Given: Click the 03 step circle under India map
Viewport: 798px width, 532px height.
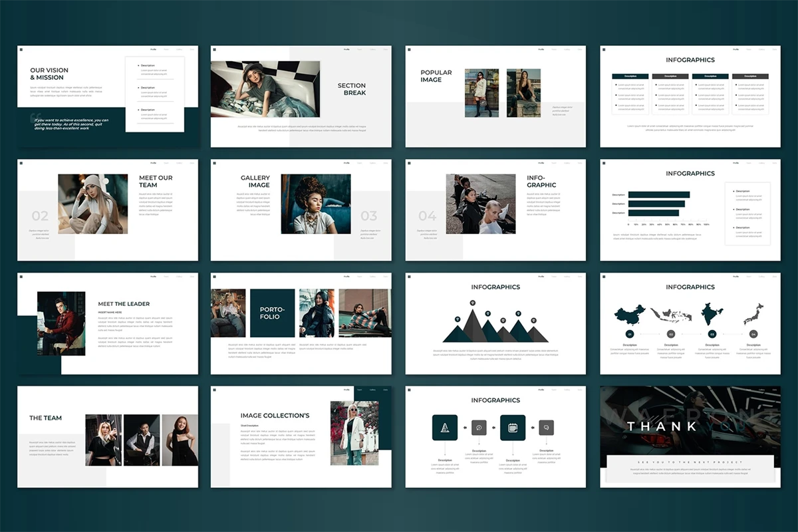Looking at the screenshot, I should point(712,334).
